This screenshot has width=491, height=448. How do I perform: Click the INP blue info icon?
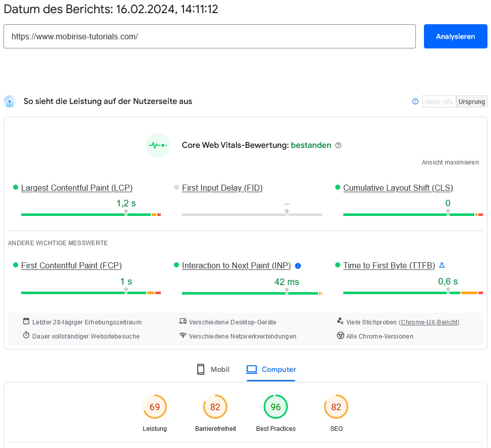[298, 266]
